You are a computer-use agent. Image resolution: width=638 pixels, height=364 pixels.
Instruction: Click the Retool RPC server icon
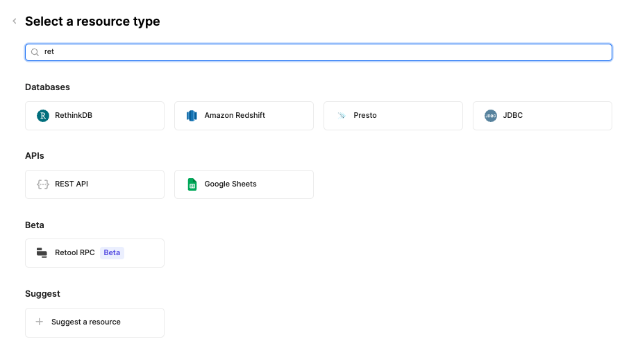(x=42, y=252)
